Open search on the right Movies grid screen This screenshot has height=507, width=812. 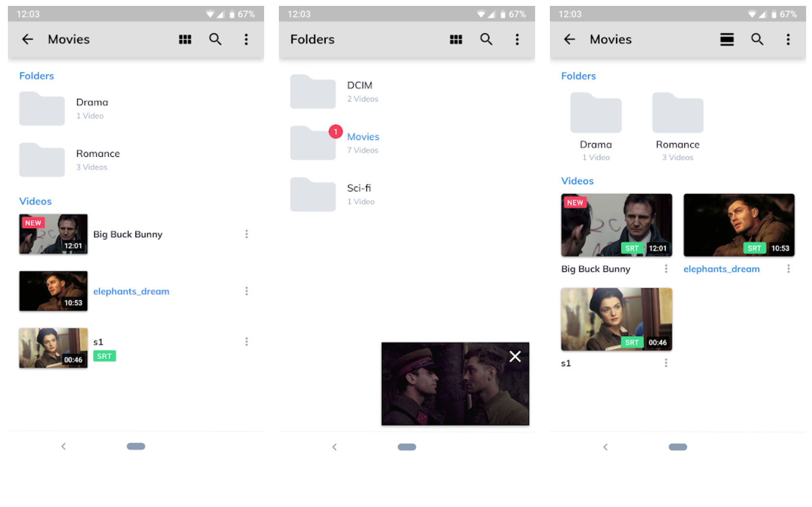(x=758, y=39)
